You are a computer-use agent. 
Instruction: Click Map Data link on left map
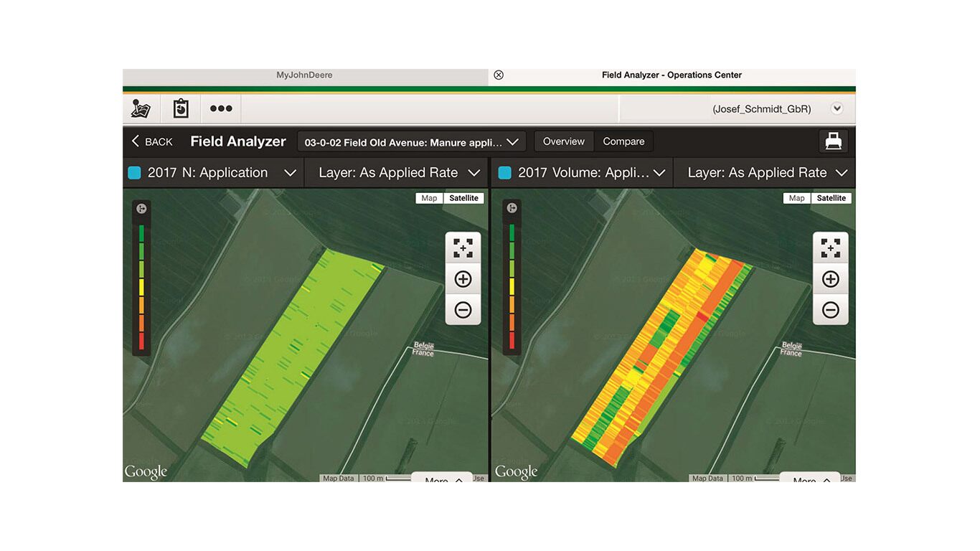(338, 479)
